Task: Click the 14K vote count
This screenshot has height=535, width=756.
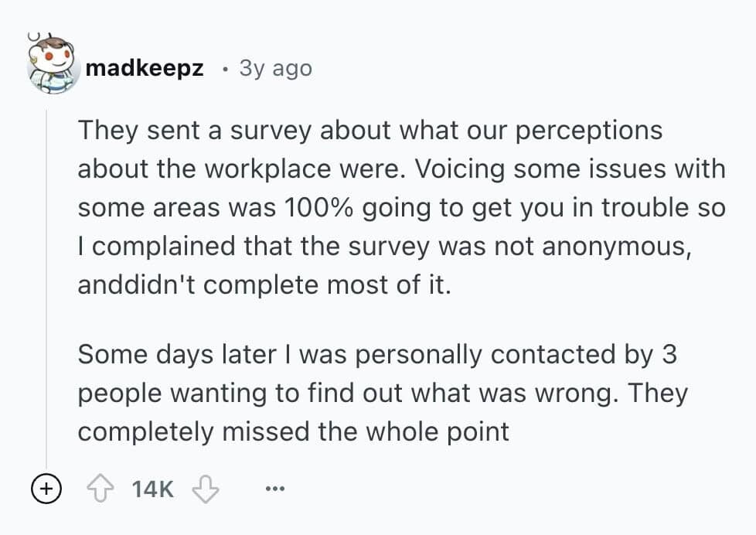Action: [153, 489]
